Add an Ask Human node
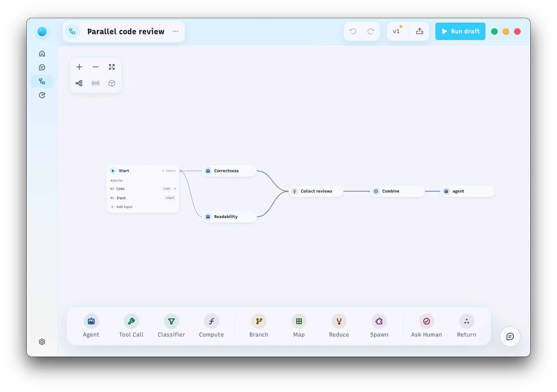 426,326
